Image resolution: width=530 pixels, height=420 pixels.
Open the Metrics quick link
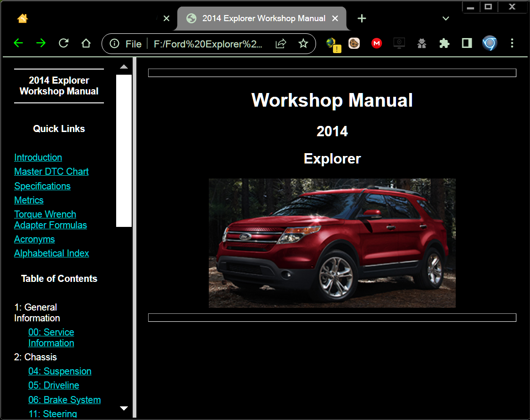click(29, 200)
